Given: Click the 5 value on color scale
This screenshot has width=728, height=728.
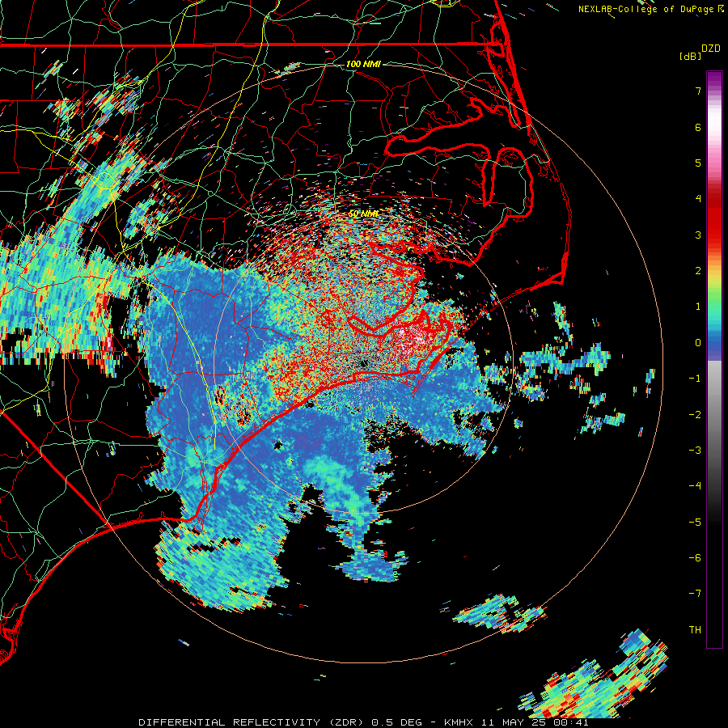Looking at the screenshot, I should [x=698, y=163].
